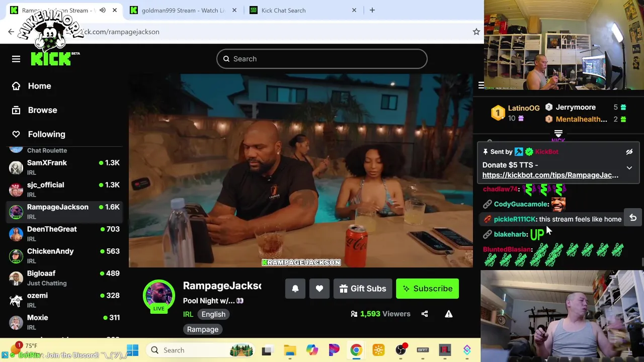The width and height of the screenshot is (644, 362).
Task: Click BluntedBlasian username in chat
Action: coord(507,249)
